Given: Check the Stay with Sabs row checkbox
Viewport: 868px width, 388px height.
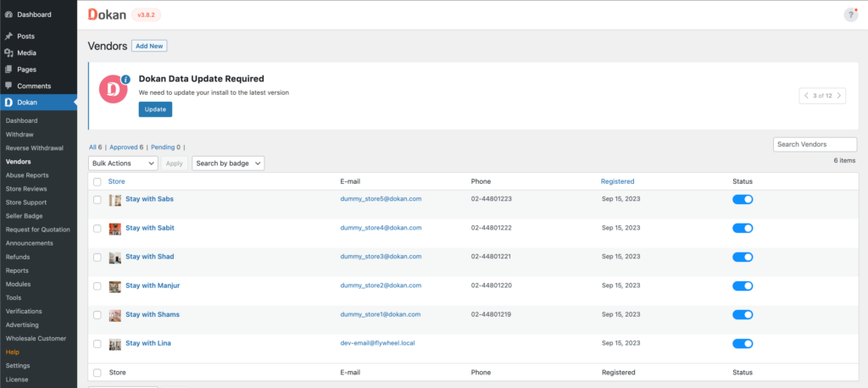Looking at the screenshot, I should [97, 200].
